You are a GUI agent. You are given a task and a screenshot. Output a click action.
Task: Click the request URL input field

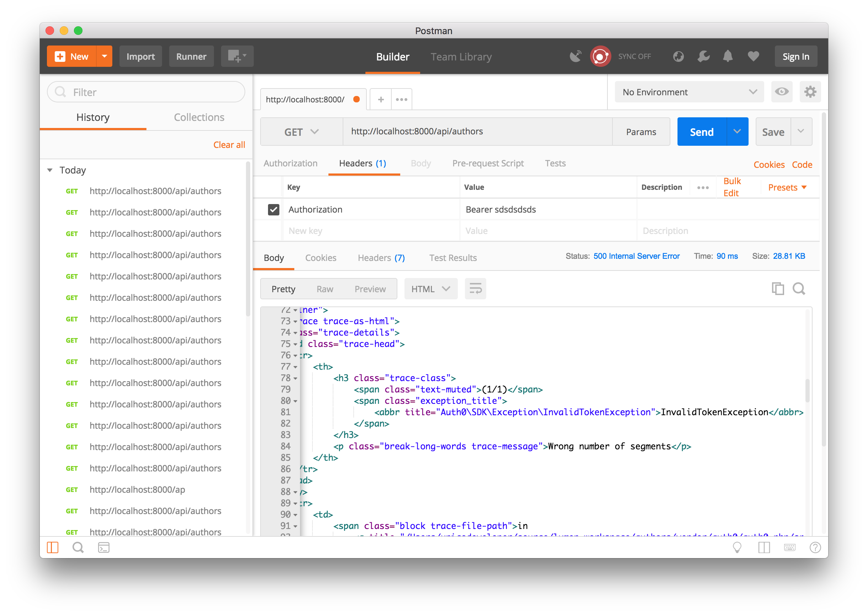coord(477,132)
